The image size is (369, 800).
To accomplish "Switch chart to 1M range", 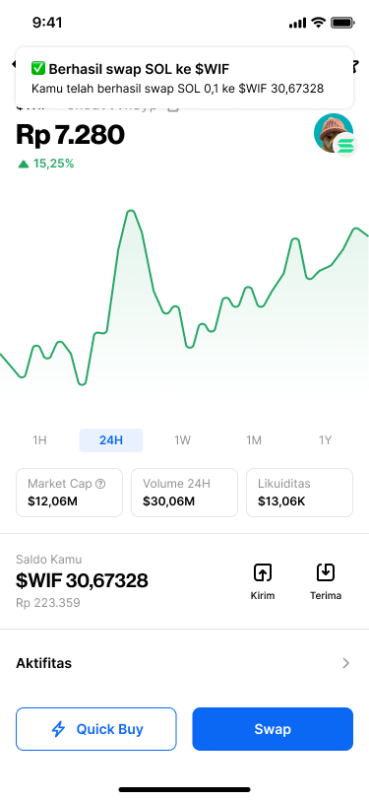I will pyautogui.click(x=254, y=440).
